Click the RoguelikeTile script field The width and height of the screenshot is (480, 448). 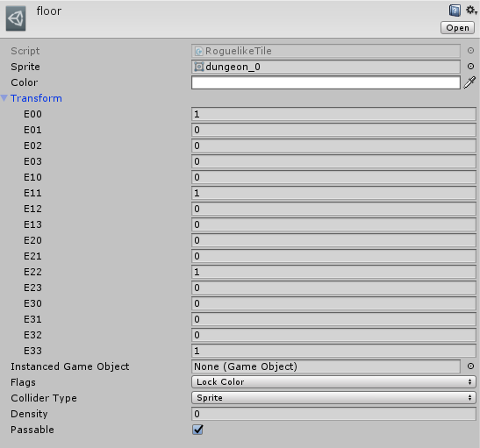point(326,51)
